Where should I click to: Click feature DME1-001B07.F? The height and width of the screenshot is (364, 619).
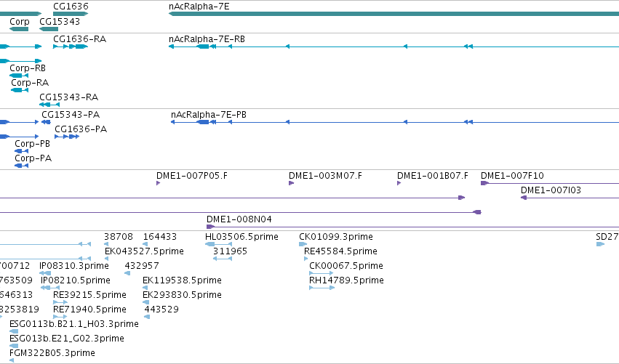(x=433, y=176)
